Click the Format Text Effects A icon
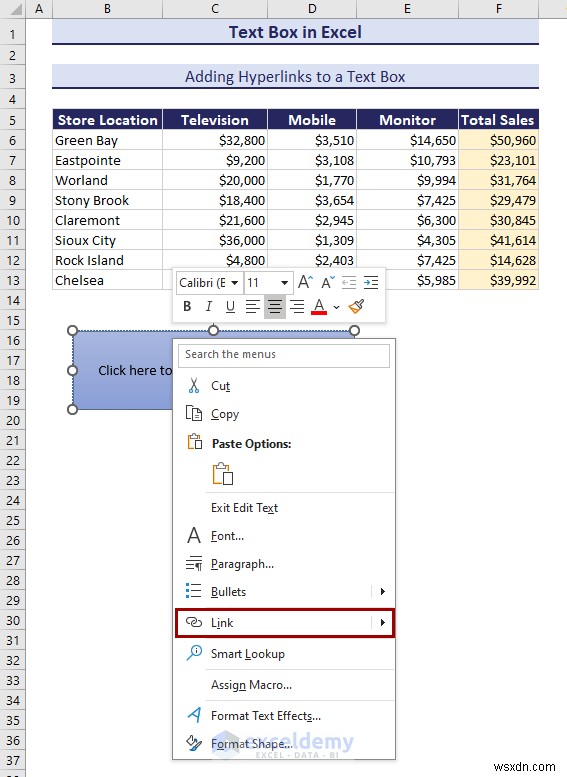The width and height of the screenshot is (567, 777). point(194,715)
